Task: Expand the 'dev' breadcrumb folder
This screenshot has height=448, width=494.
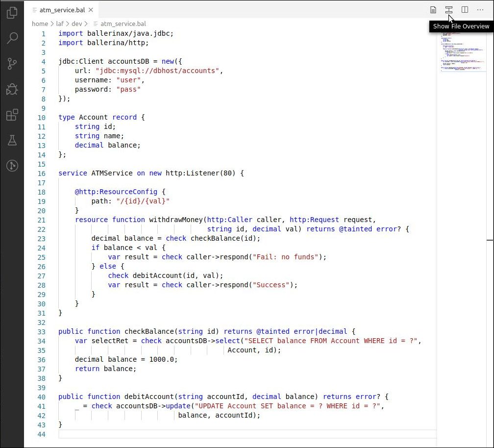Action: click(x=76, y=24)
